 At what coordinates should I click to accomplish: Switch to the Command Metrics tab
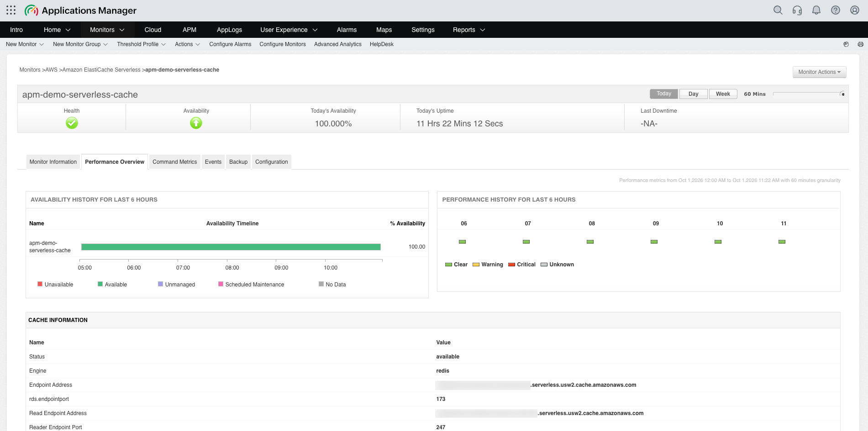(x=175, y=162)
